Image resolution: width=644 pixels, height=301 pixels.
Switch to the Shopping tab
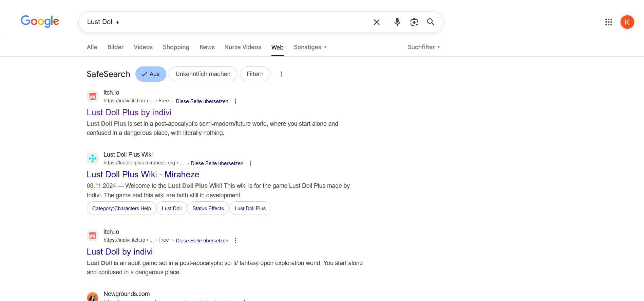(x=176, y=47)
